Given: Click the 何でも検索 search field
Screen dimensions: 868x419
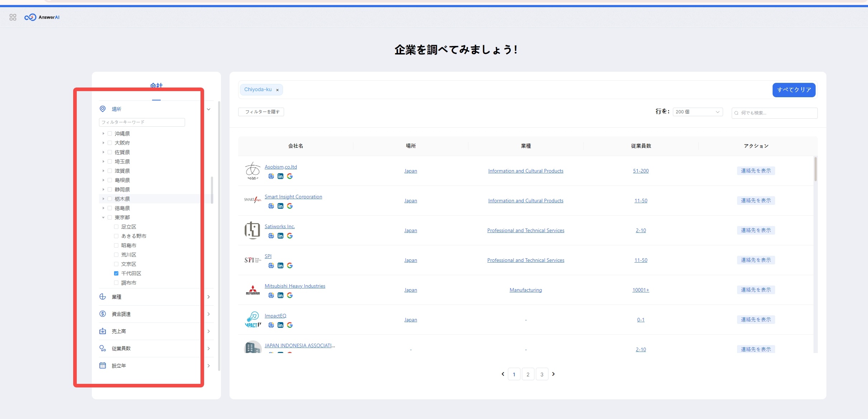Looking at the screenshot, I should pyautogui.click(x=775, y=113).
